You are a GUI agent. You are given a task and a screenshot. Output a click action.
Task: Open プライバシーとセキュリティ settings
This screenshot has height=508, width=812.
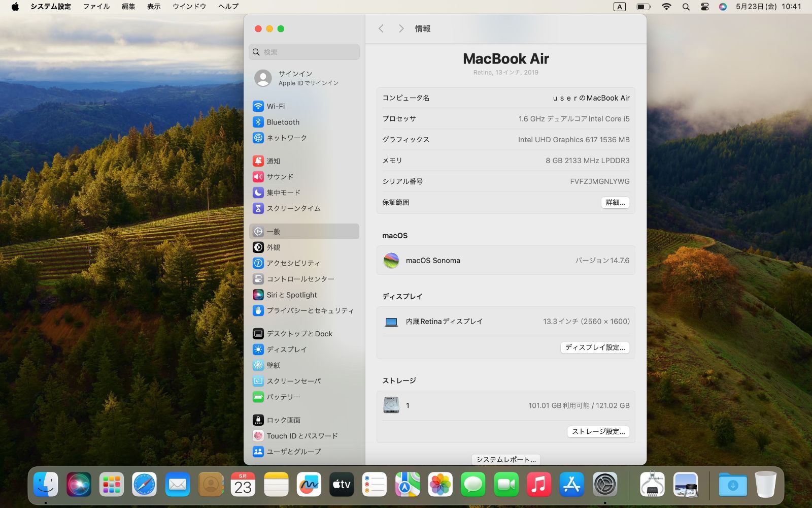[x=304, y=310]
